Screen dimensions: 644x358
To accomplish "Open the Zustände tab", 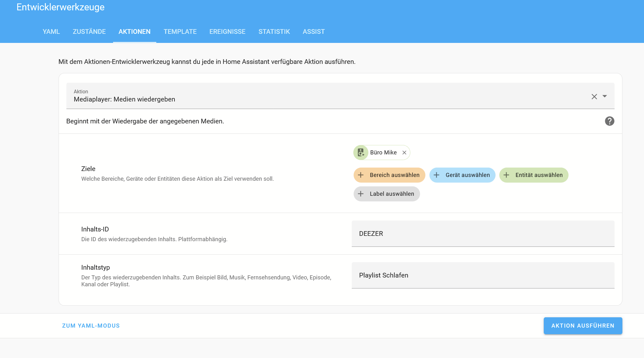I will [x=89, y=32].
